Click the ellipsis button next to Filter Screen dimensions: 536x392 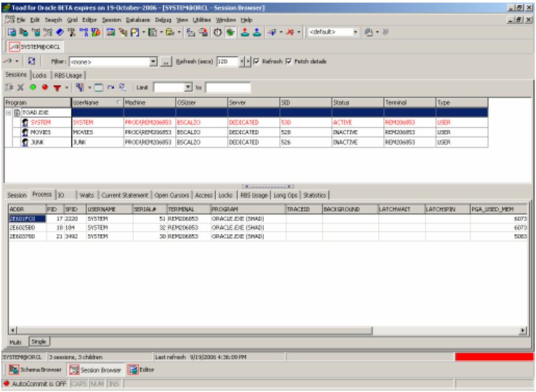166,62
